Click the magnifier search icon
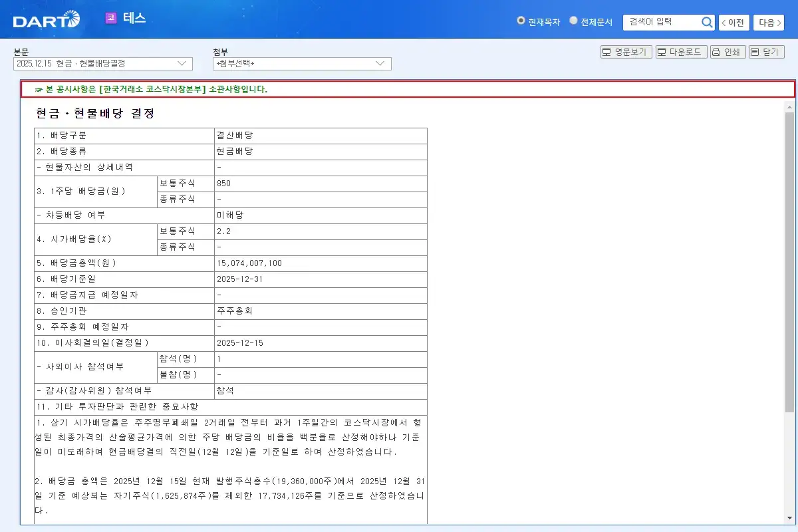The height and width of the screenshot is (532, 798). (x=707, y=22)
